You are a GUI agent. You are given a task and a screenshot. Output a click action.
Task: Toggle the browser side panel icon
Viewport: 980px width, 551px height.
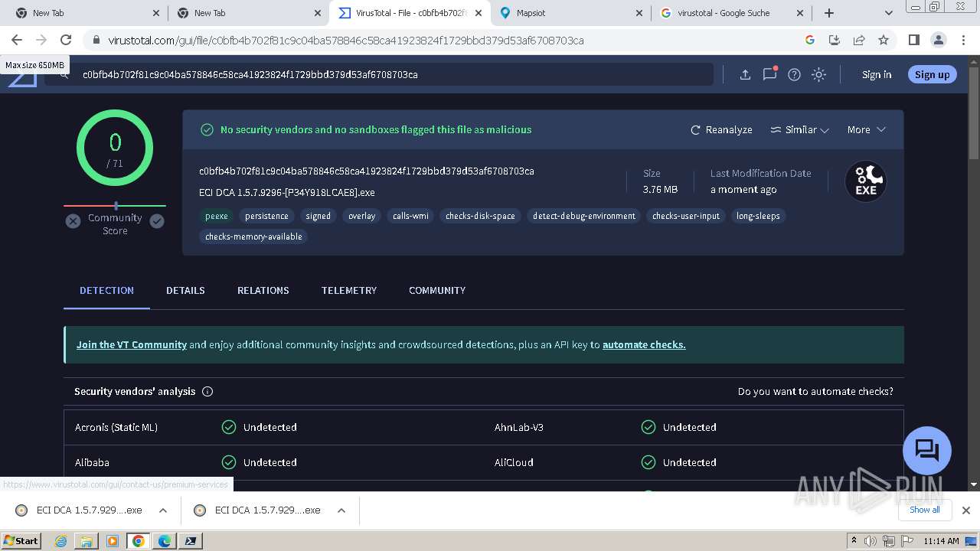click(x=913, y=40)
